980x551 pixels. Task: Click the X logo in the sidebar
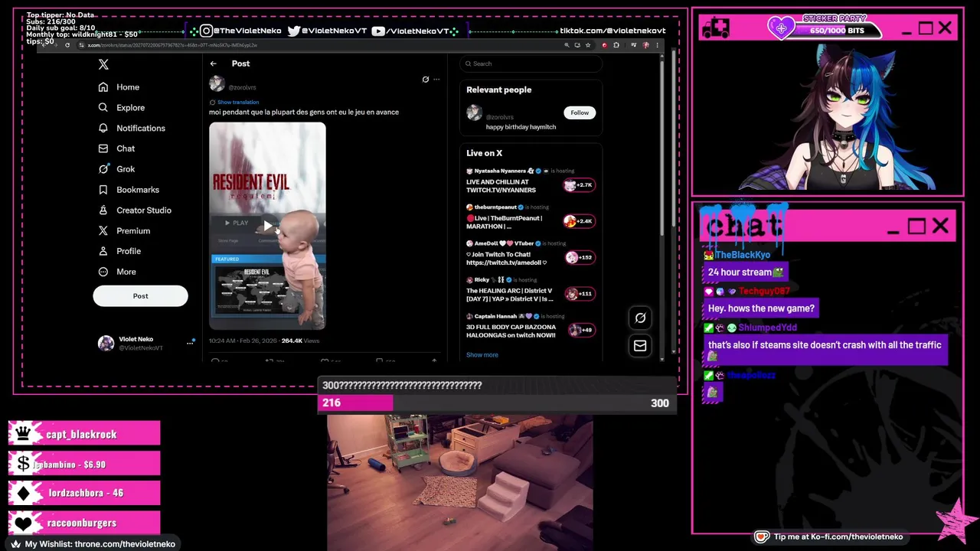point(103,64)
